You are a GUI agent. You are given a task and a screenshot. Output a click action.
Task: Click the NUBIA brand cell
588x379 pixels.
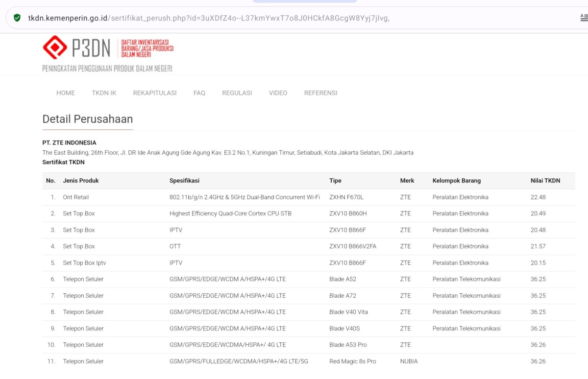pyautogui.click(x=409, y=361)
